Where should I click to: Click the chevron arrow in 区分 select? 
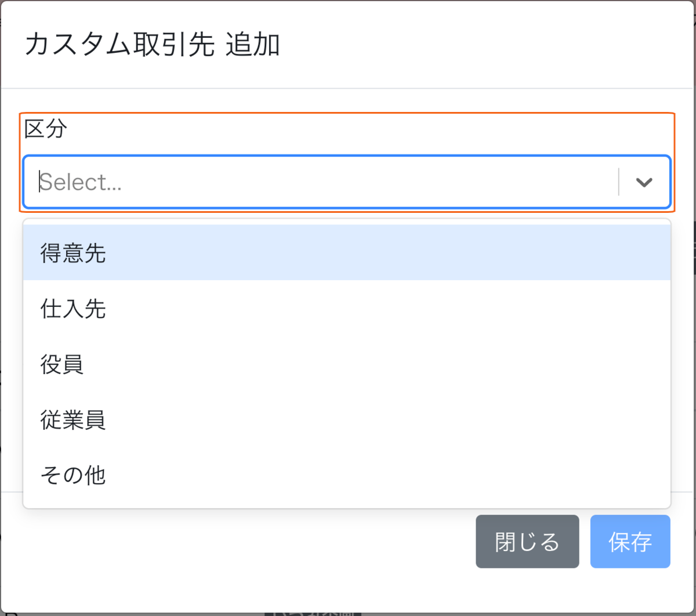pyautogui.click(x=644, y=182)
